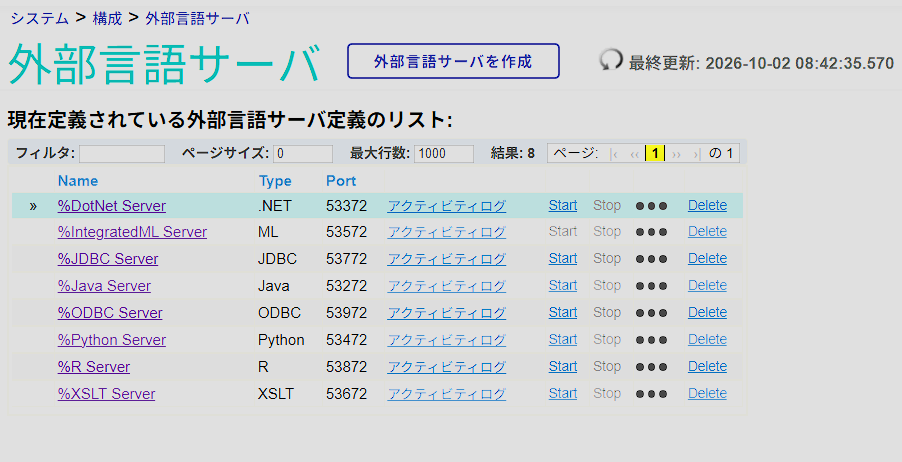Go to previous page pager arrow
Screen dimensions: 902x462
(635, 154)
